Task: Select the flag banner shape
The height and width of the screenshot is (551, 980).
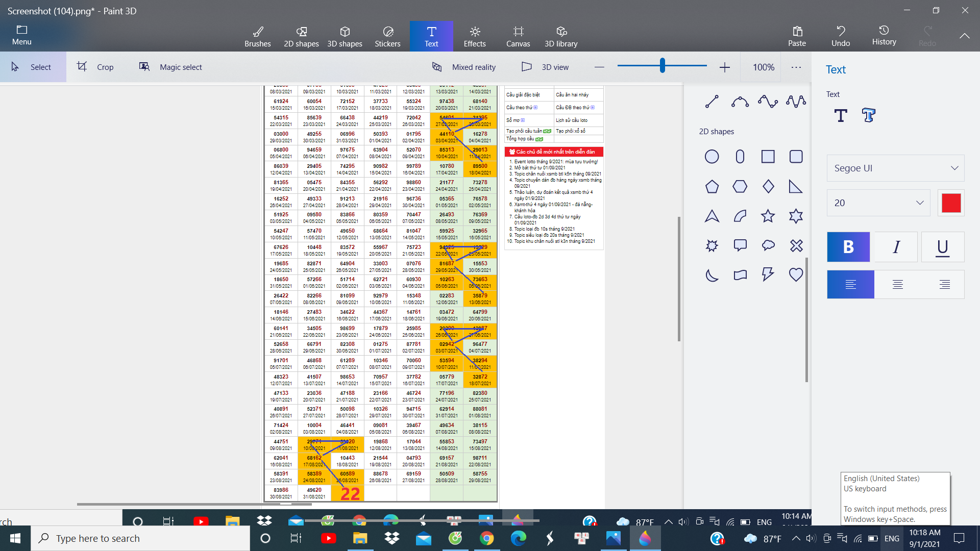Action: pos(740,275)
